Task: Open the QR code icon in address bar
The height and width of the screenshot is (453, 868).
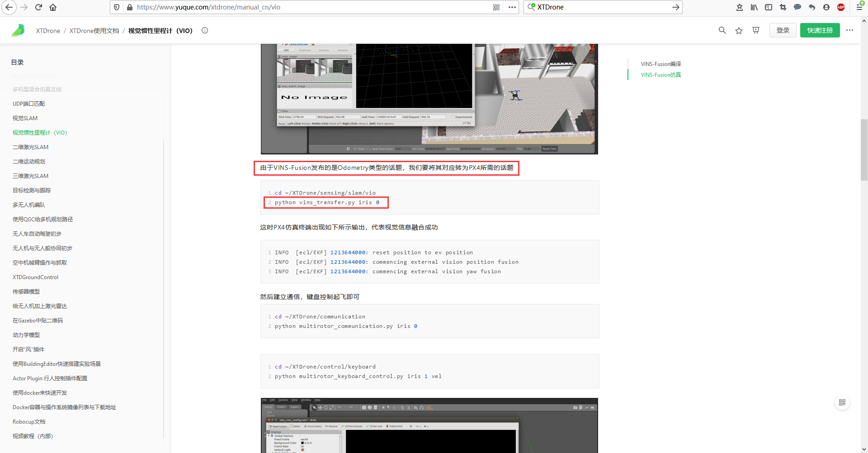Action: click(496, 7)
